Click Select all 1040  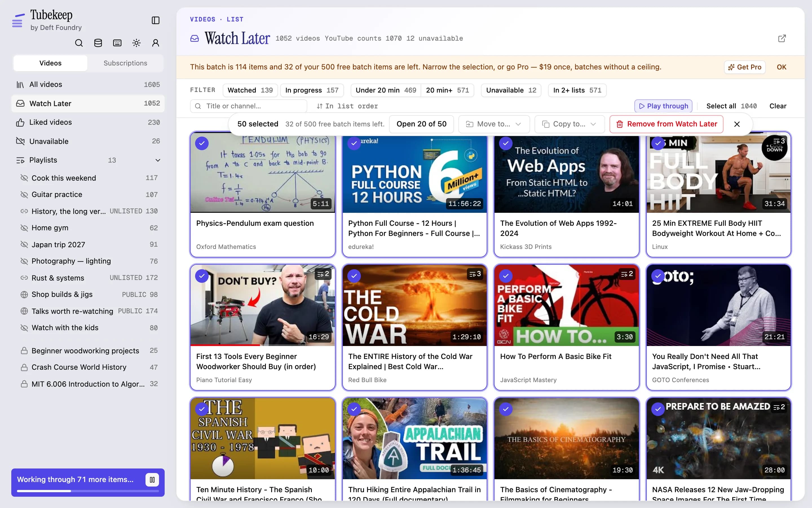tap(731, 106)
